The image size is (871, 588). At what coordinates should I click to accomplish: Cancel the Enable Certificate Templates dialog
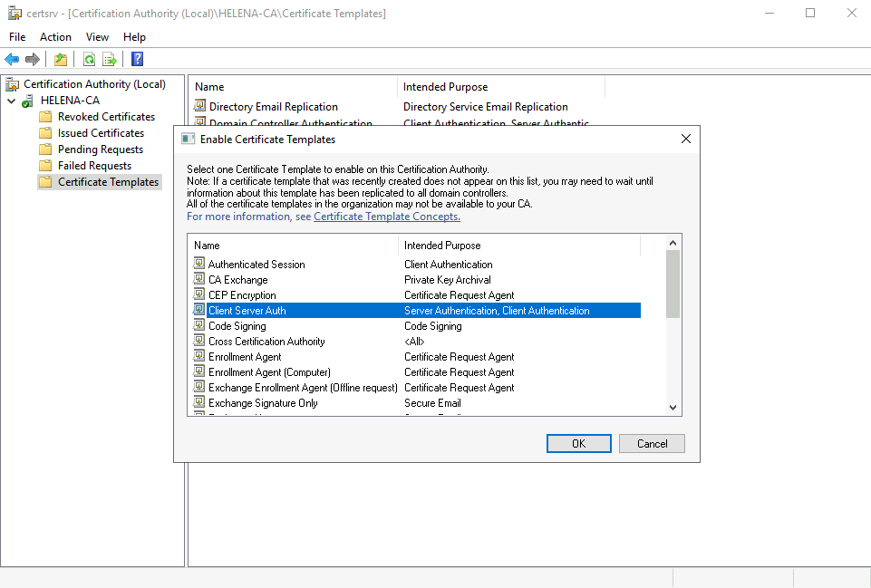pyautogui.click(x=652, y=444)
